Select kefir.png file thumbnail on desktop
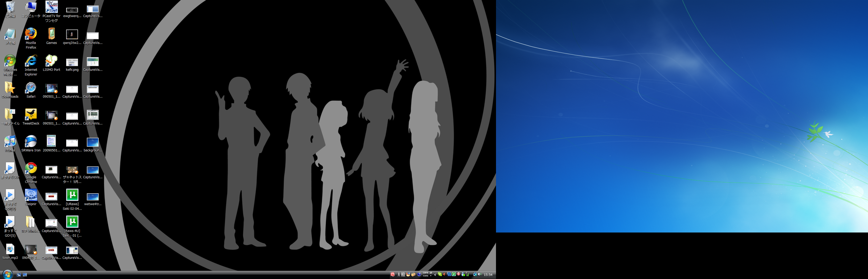 (72, 62)
